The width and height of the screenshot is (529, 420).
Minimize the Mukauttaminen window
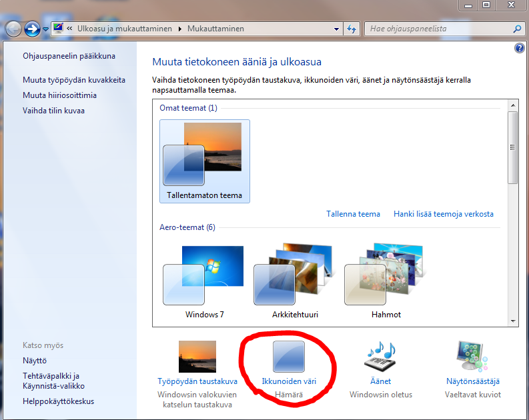tap(468, 5)
